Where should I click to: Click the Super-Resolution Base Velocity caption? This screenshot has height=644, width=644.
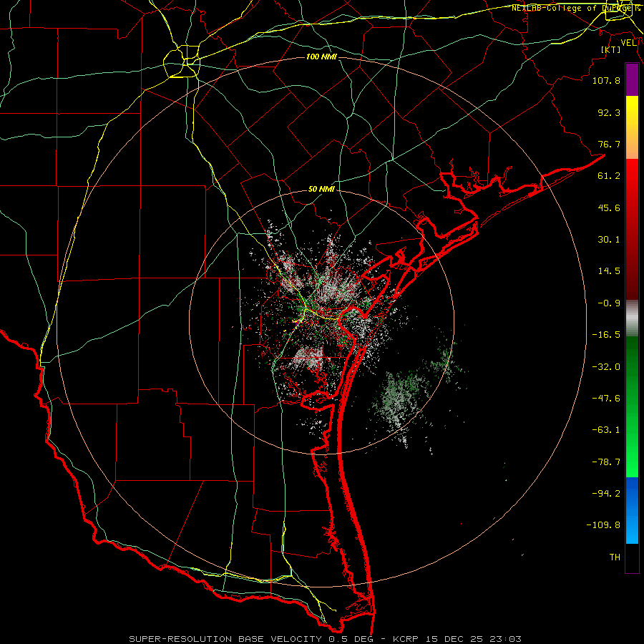coord(325,639)
